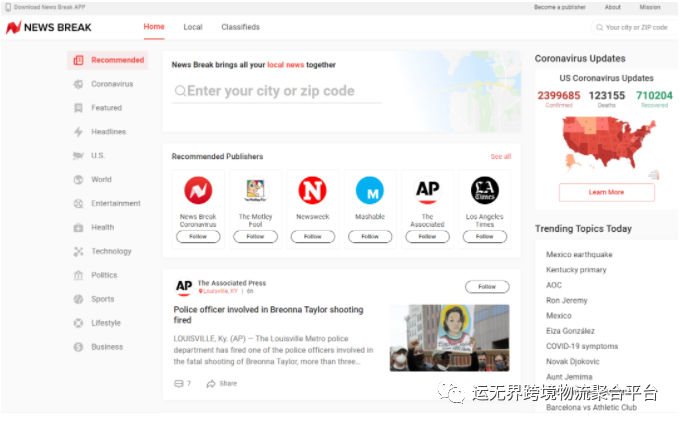Follow Mashable publisher
This screenshot has width=680, height=423.
point(370,236)
